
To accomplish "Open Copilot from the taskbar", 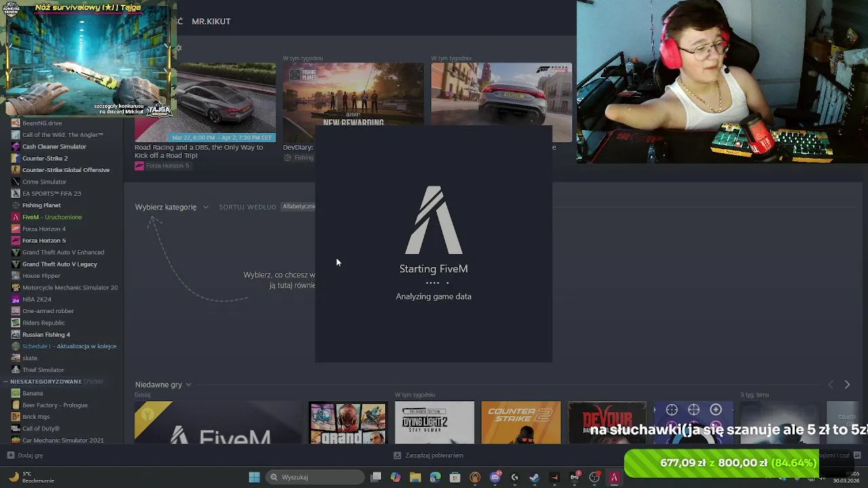I will tap(395, 477).
